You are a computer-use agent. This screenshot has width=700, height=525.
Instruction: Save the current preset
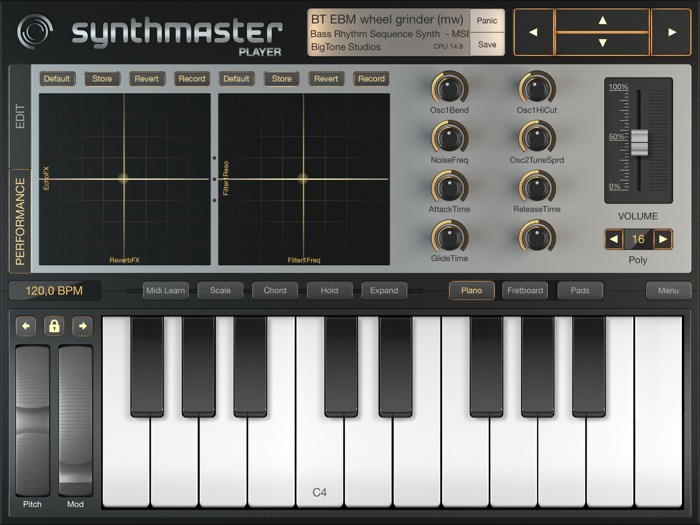[487, 44]
